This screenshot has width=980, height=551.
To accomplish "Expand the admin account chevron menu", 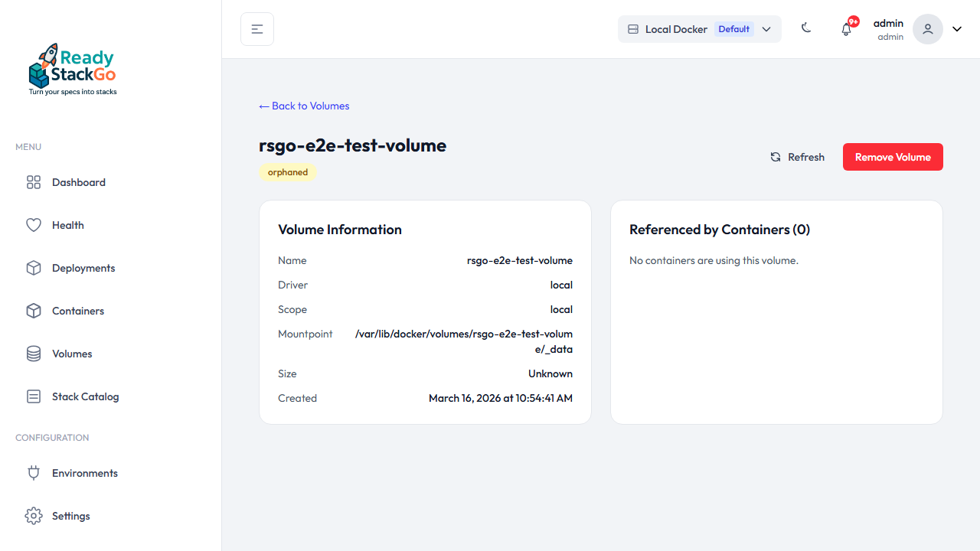I will (956, 28).
